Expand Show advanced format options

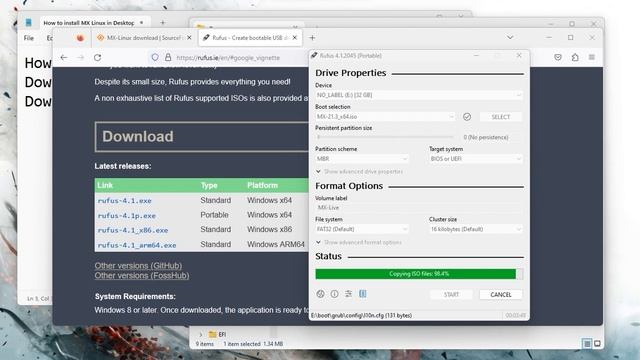pyautogui.click(x=359, y=242)
